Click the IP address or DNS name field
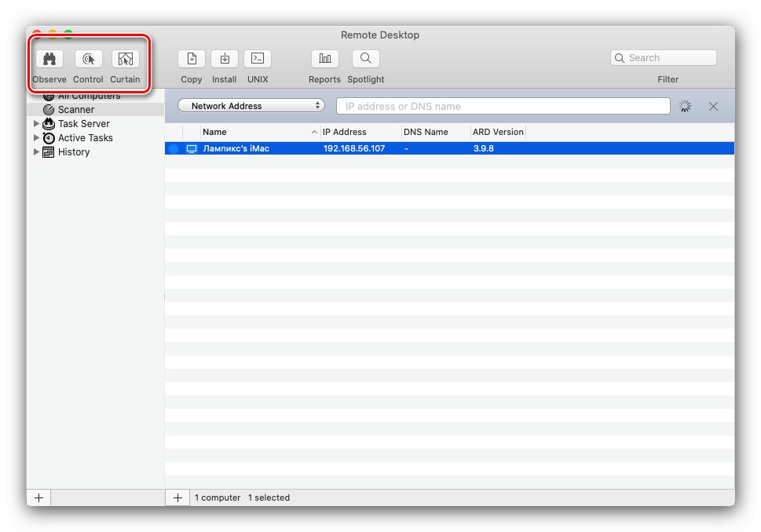 click(503, 106)
